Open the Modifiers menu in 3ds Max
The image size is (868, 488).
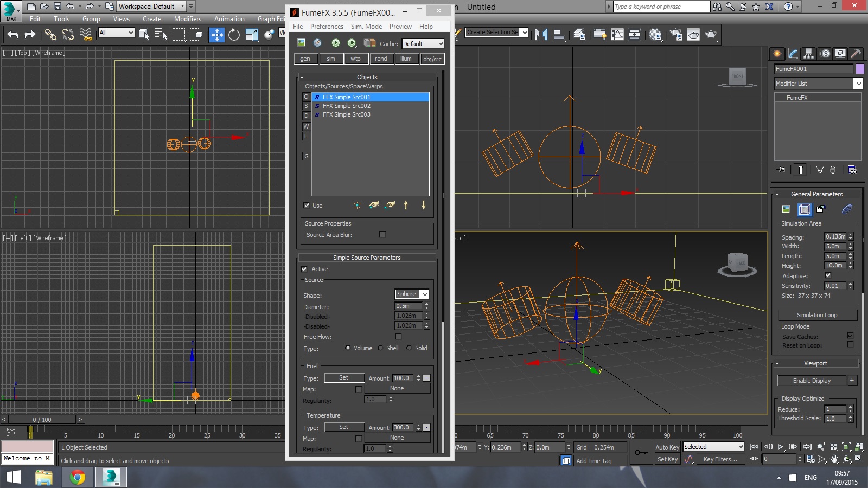pos(188,19)
